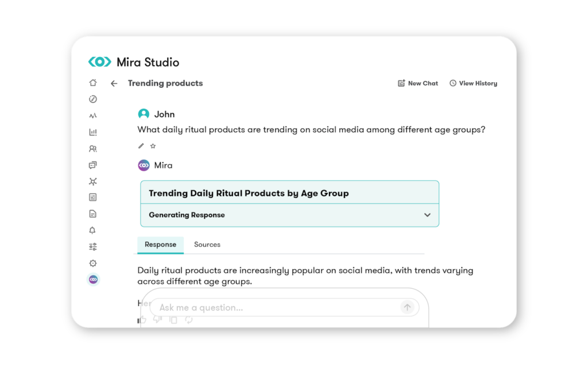588x367 pixels.
Task: Select the Mira assistant icon in sidebar
Action: pyautogui.click(x=93, y=280)
